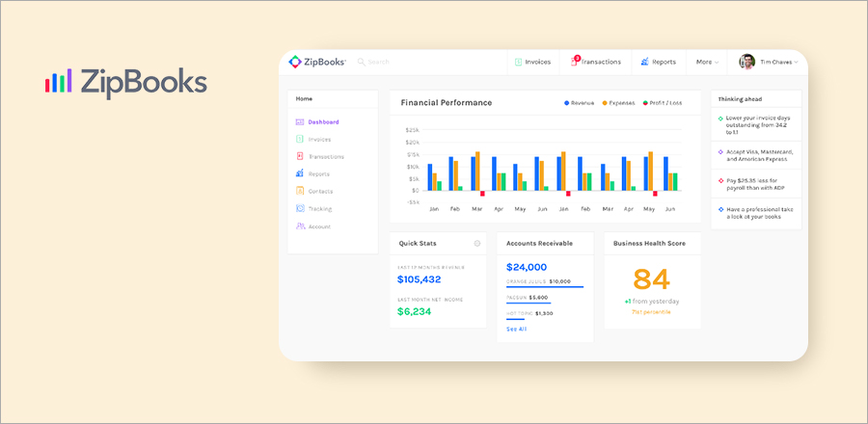
Task: Click the See All link
Action: 517,330
